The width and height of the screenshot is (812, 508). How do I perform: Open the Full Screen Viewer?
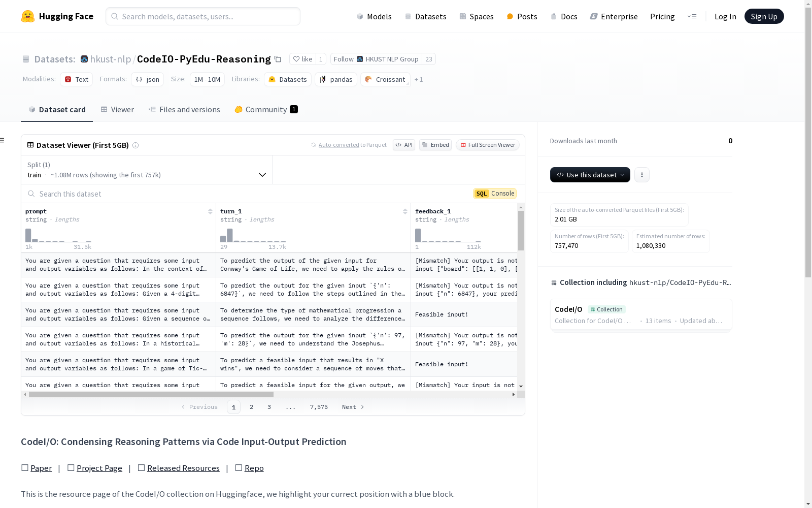(487, 145)
